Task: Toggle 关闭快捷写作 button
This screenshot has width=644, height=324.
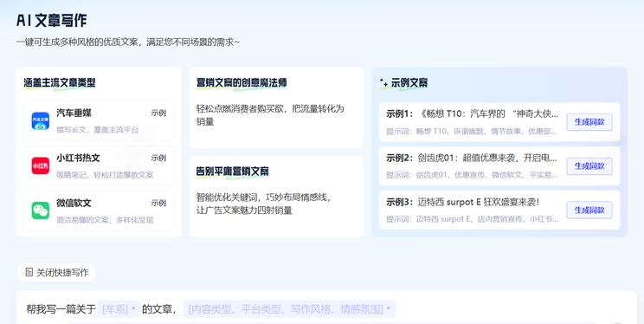Action: (x=56, y=272)
